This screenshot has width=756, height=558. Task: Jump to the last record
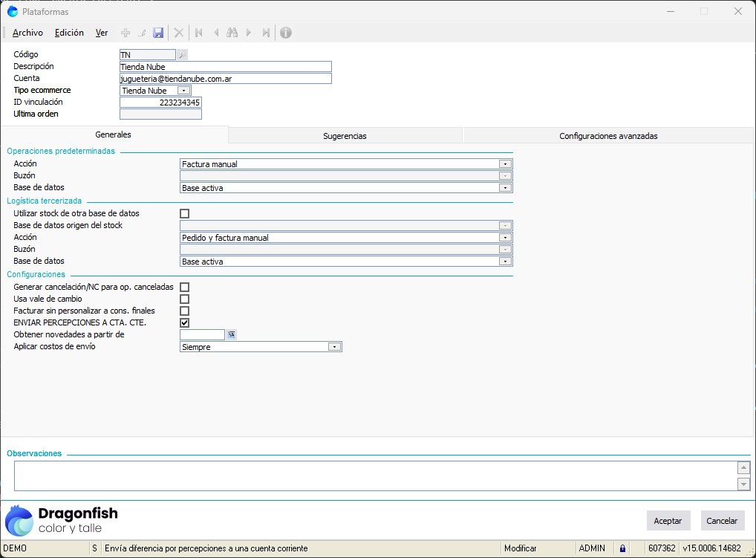tap(266, 33)
